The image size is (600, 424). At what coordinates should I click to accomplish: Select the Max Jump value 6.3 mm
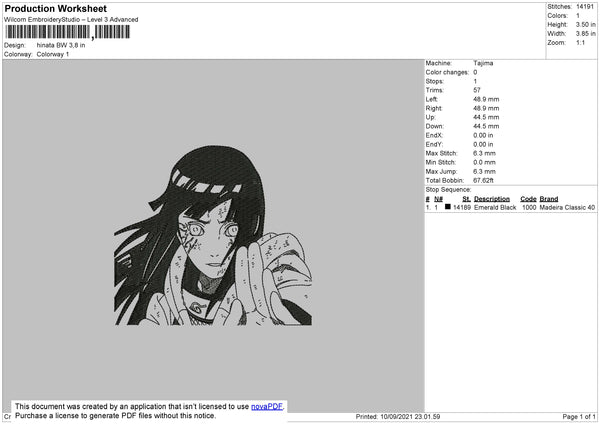[484, 171]
